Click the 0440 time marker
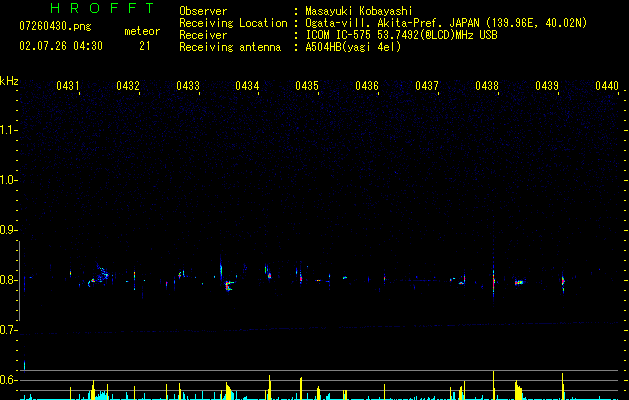 [x=607, y=86]
